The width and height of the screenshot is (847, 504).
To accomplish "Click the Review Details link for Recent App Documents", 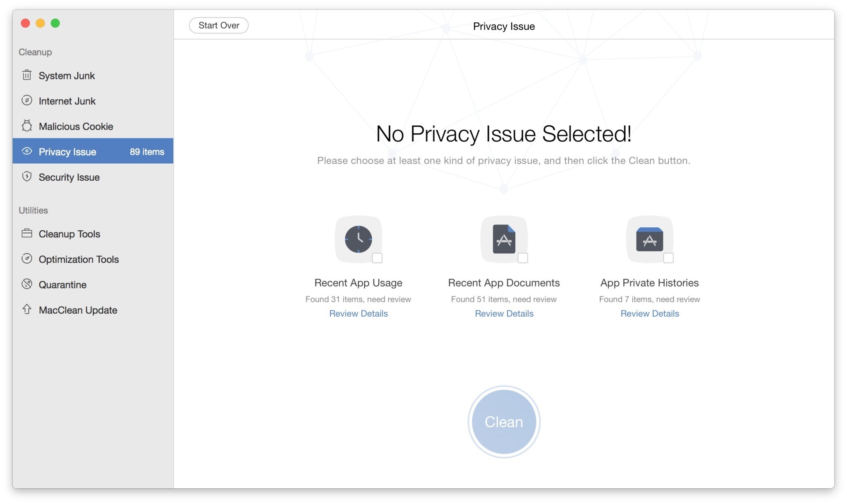I will coord(504,313).
